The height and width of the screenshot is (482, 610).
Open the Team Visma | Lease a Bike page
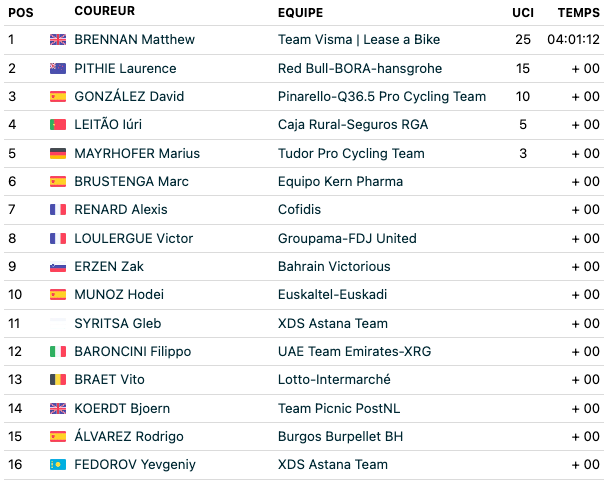click(x=359, y=39)
